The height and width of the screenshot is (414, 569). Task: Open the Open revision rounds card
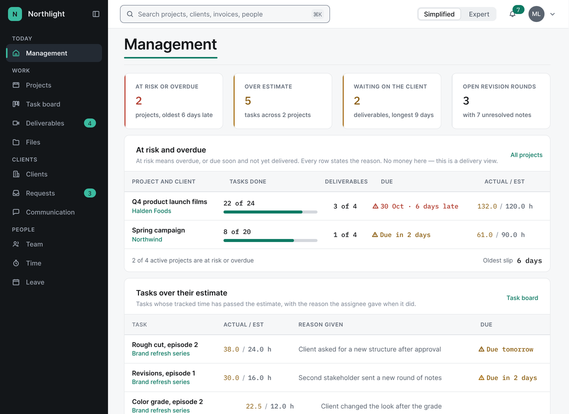pos(501,101)
